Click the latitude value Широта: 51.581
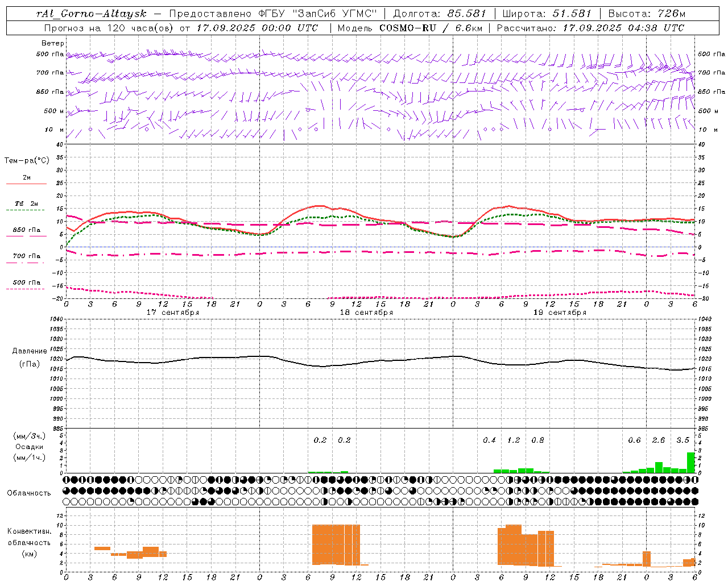This screenshot has height=582, width=728. point(547,14)
